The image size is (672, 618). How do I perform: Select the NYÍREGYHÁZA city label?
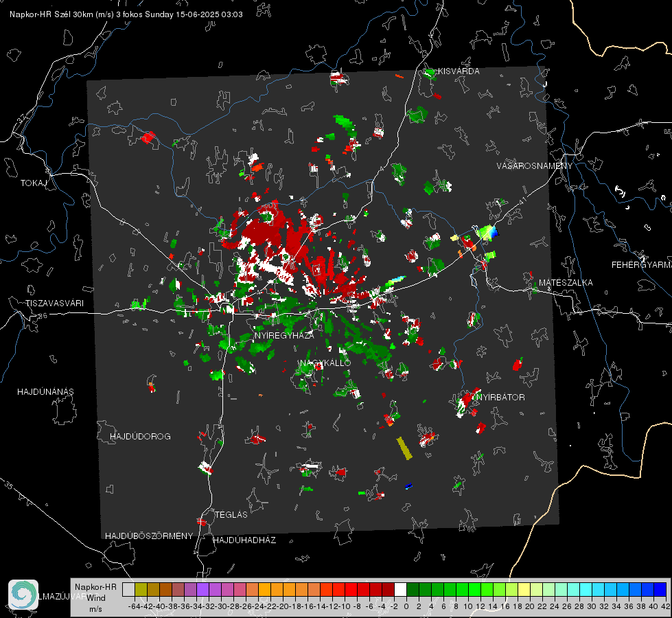coord(284,335)
